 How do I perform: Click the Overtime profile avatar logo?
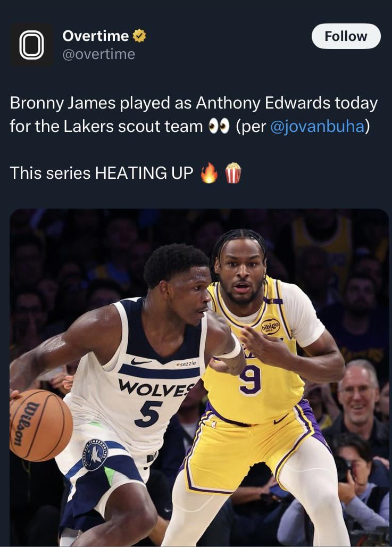point(32,44)
